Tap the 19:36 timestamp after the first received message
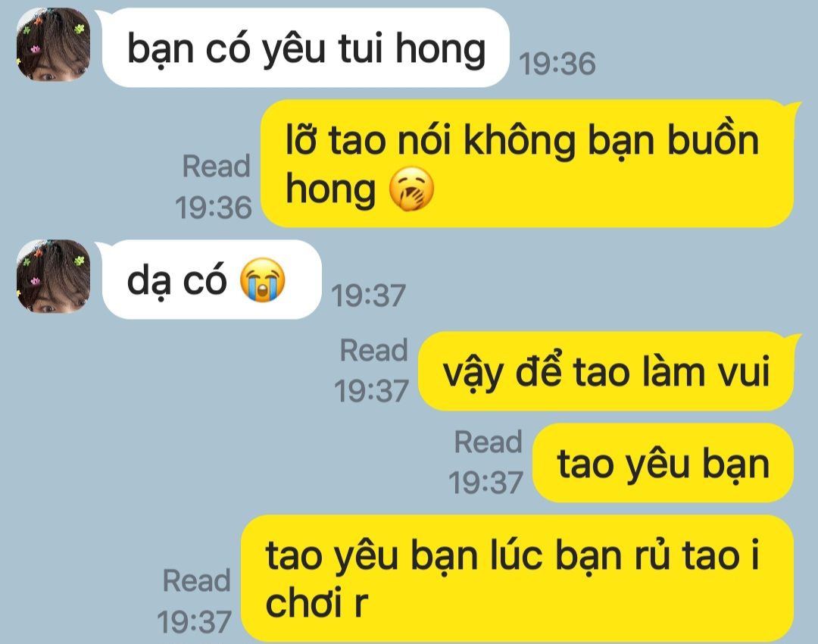 (x=557, y=64)
